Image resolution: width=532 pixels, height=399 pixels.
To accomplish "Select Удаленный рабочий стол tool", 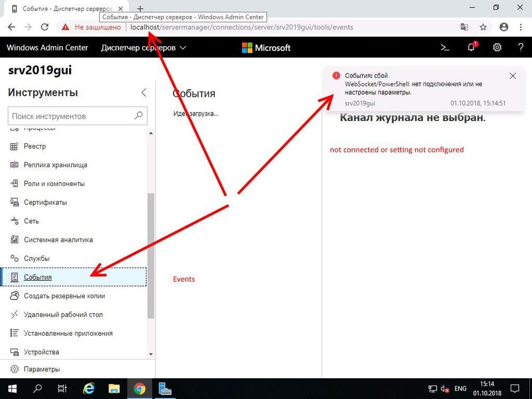I will (73, 314).
